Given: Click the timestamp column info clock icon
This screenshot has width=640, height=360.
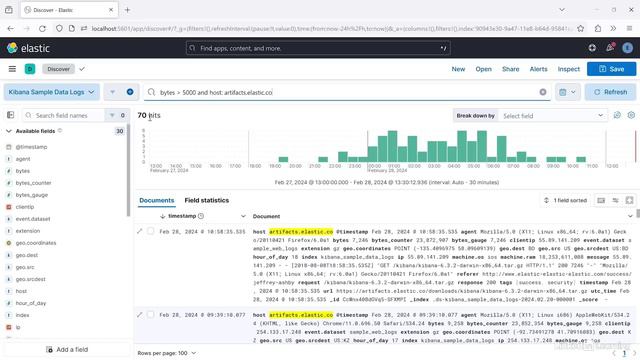Looking at the screenshot, I should 201,216.
